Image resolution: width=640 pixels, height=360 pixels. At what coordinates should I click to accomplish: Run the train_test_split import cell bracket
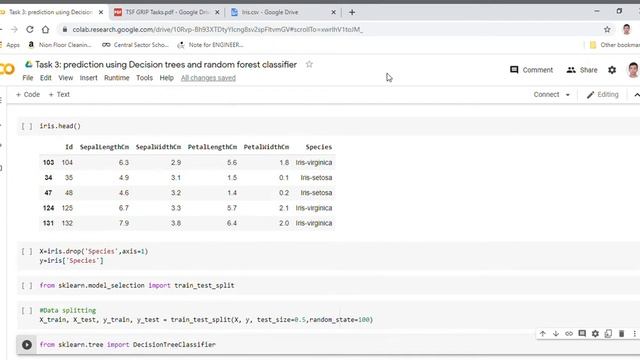tap(27, 285)
